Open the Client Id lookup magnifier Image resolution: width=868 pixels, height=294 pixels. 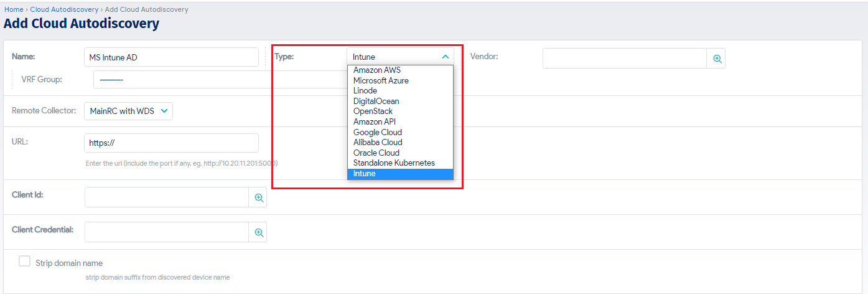(258, 197)
